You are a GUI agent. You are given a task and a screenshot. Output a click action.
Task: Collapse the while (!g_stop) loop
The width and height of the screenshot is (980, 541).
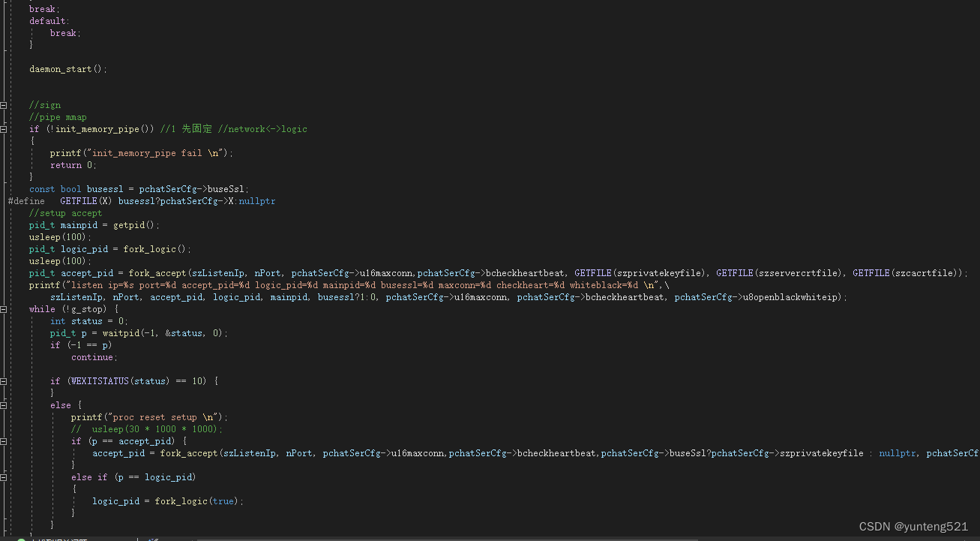tap(4, 309)
